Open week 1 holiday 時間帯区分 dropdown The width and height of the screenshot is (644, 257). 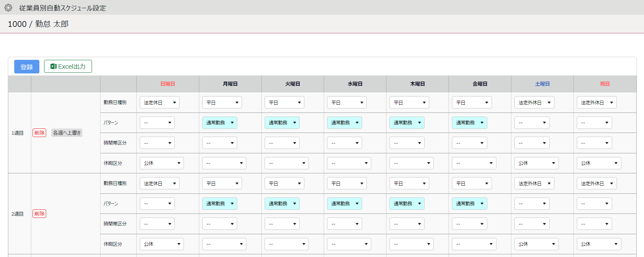click(x=594, y=143)
